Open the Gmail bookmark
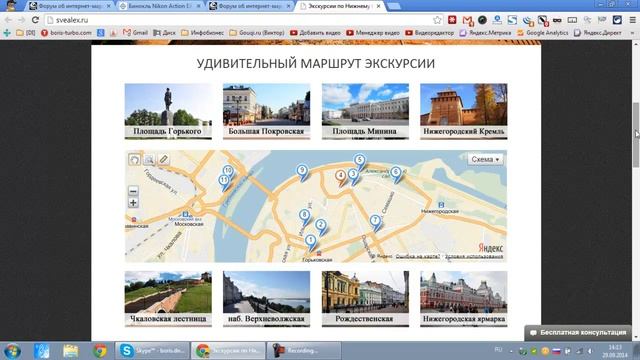Image resolution: width=640 pixels, height=360 pixels. coord(136,33)
